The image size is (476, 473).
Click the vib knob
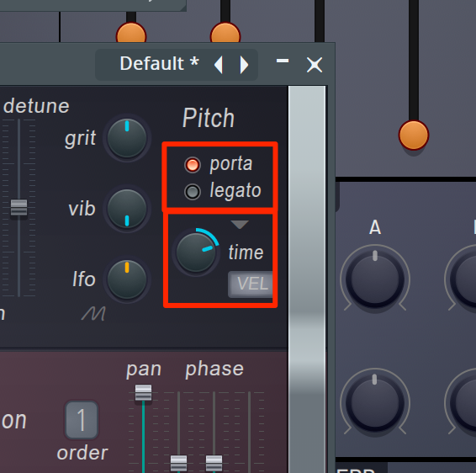[127, 209]
